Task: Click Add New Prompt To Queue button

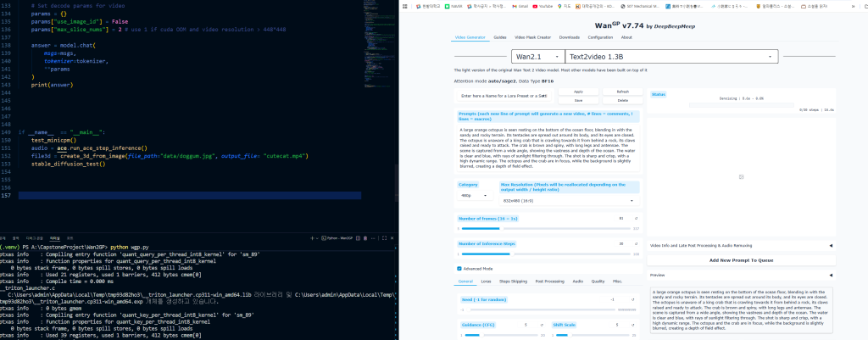Action: tap(741, 259)
